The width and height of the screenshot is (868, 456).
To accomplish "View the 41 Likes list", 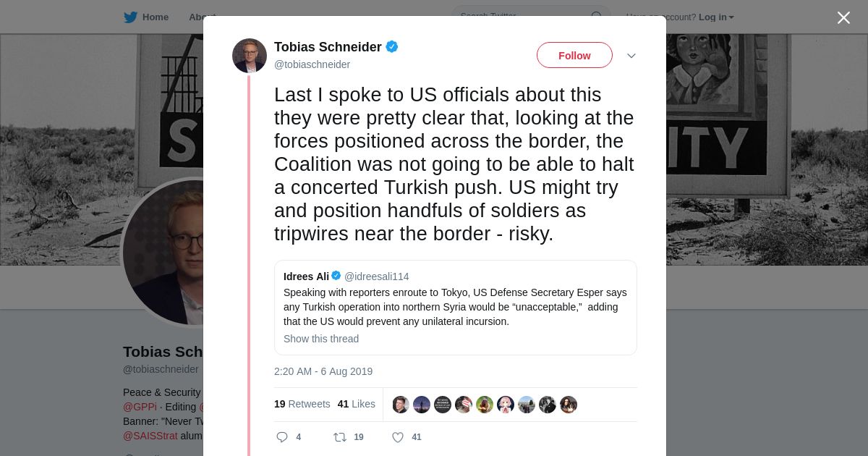I will click(x=356, y=404).
